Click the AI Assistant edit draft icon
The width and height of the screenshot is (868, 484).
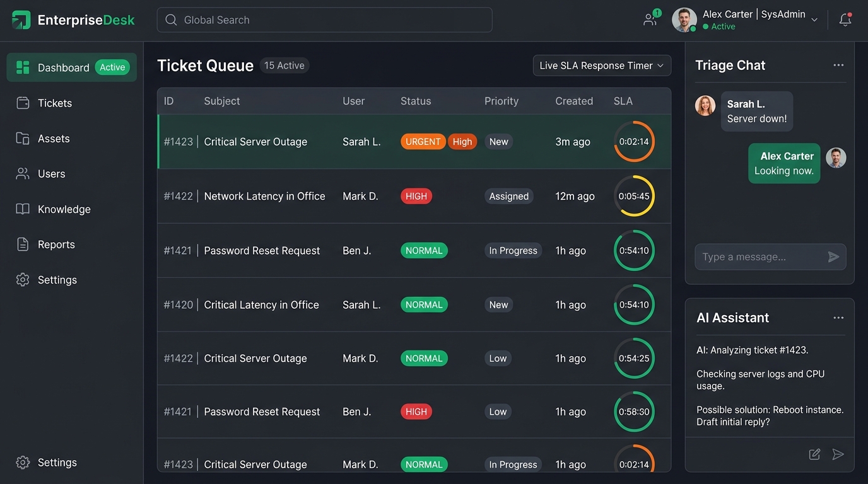coord(814,454)
